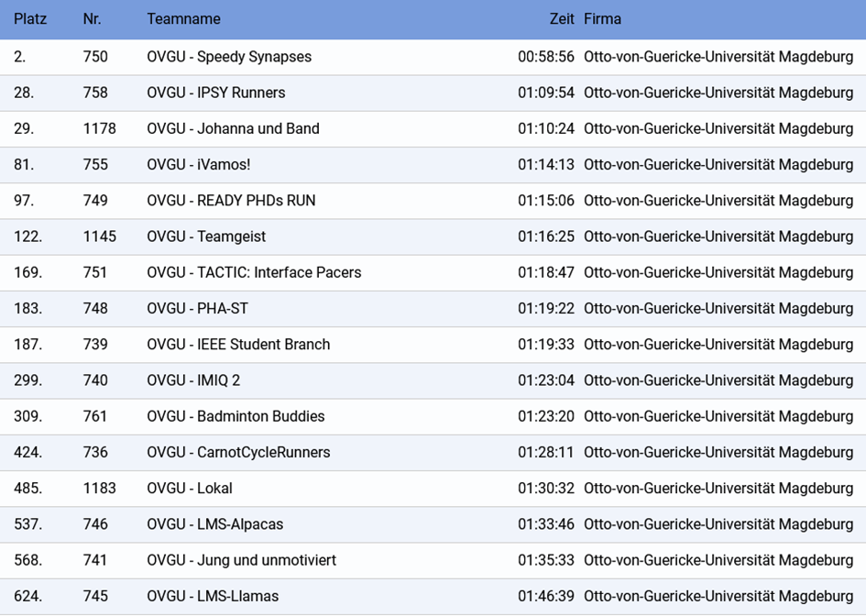
Task: Select team OVGU - LMS-Alpacas
Action: [x=214, y=524]
